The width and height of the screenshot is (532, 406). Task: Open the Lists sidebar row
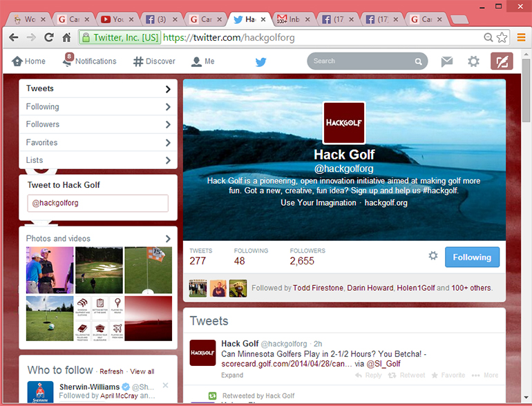(98, 160)
